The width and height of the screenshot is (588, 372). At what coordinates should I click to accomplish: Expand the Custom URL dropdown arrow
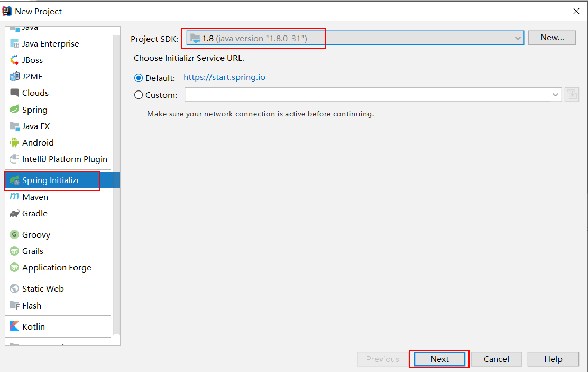click(555, 95)
